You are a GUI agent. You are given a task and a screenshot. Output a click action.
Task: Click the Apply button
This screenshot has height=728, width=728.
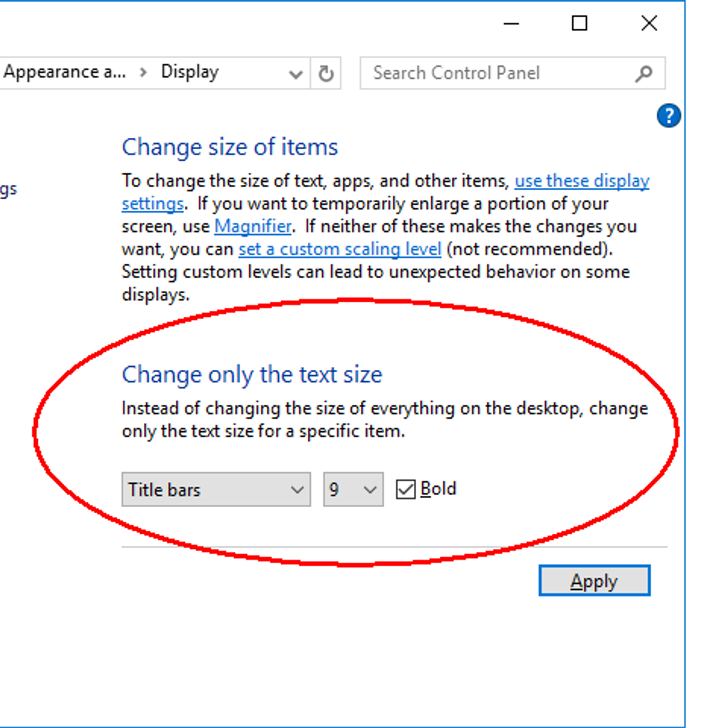594,581
